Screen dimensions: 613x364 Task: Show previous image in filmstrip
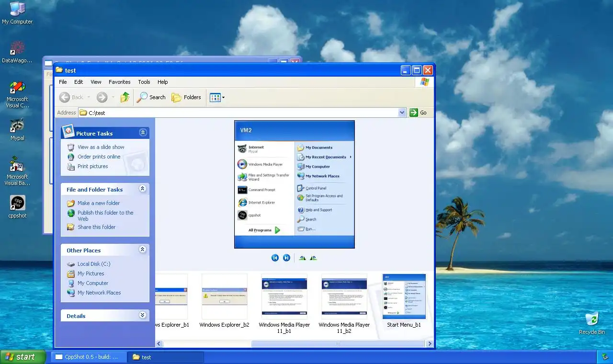[275, 258]
